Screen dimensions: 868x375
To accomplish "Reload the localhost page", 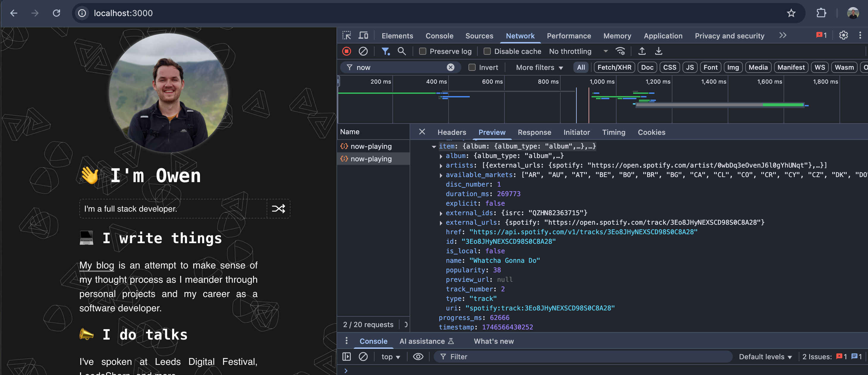I will pos(56,13).
